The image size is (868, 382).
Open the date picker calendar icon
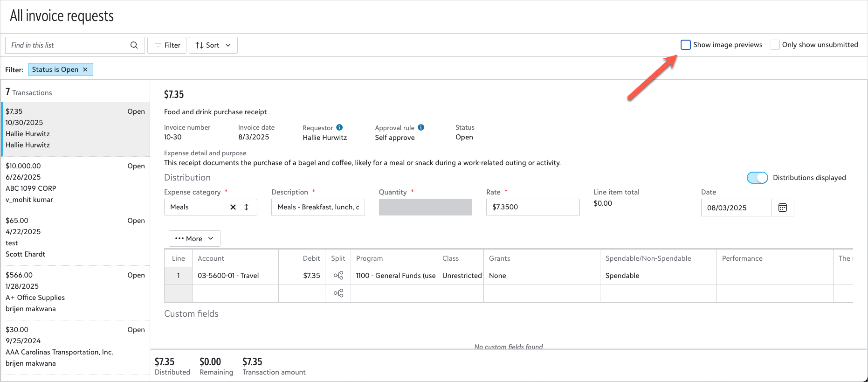tap(782, 208)
